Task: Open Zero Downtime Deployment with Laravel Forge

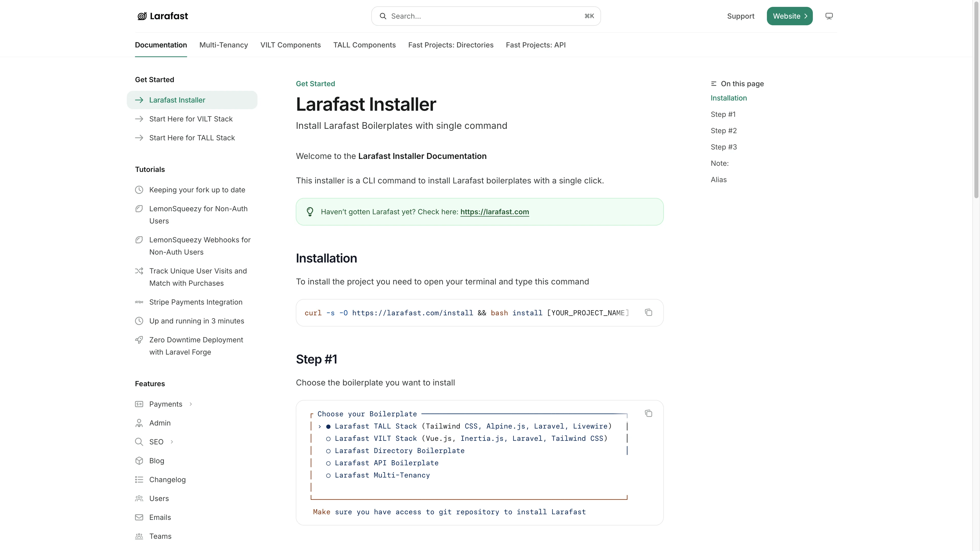Action: tap(196, 346)
